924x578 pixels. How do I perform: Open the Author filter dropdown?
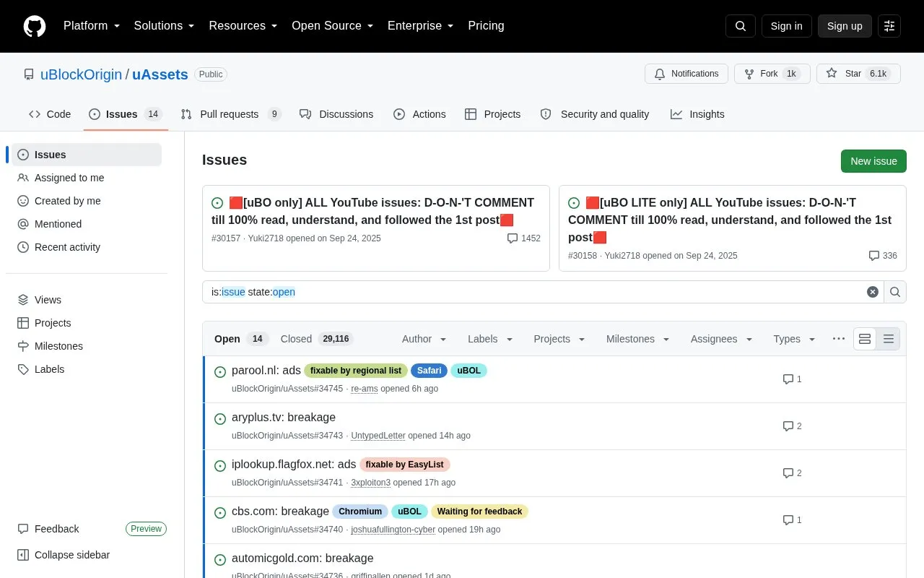pos(424,339)
